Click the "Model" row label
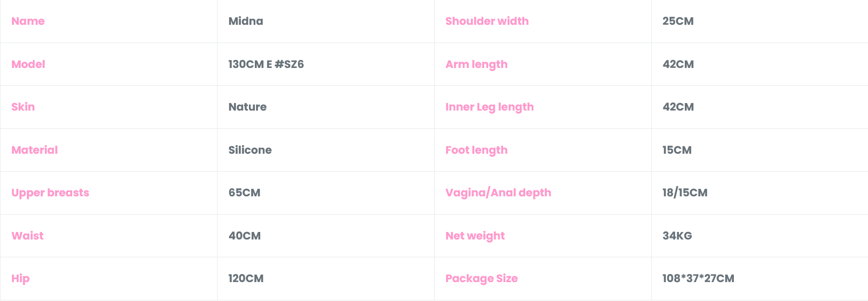Image resolution: width=868 pixels, height=301 pixels. (x=28, y=64)
